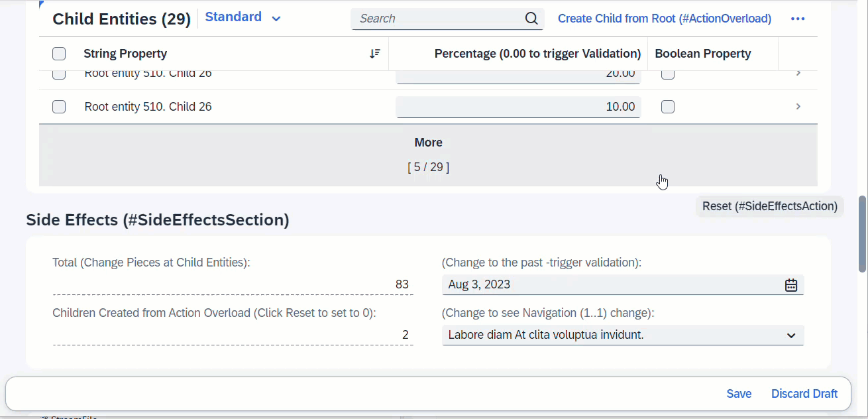Toggle the select-all rows checkbox
868x419 pixels.
59,54
